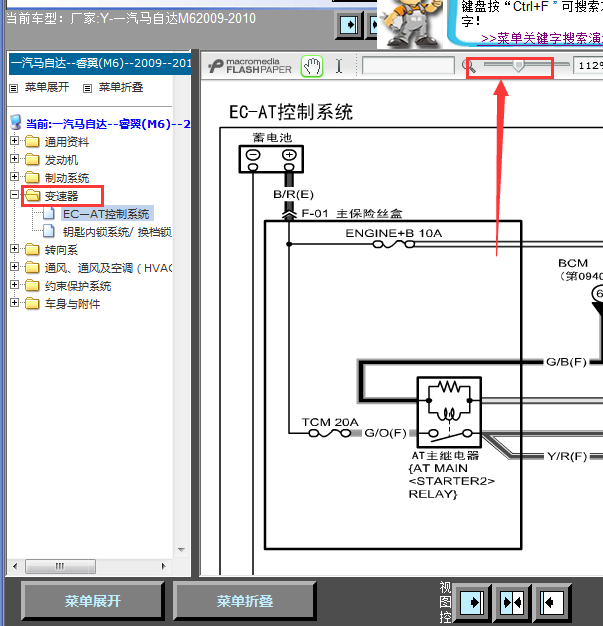Expand the 约束保护系统 tree node
603x626 pixels.
coord(15,285)
